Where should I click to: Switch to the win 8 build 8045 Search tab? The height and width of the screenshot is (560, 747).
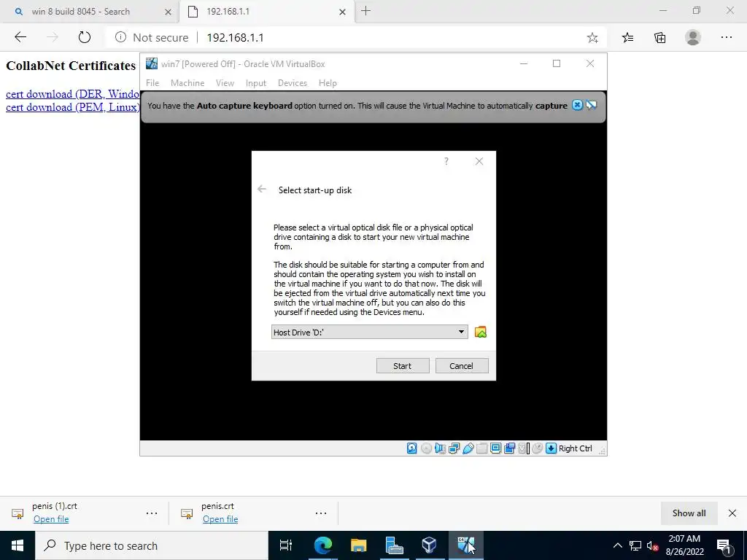click(81, 12)
